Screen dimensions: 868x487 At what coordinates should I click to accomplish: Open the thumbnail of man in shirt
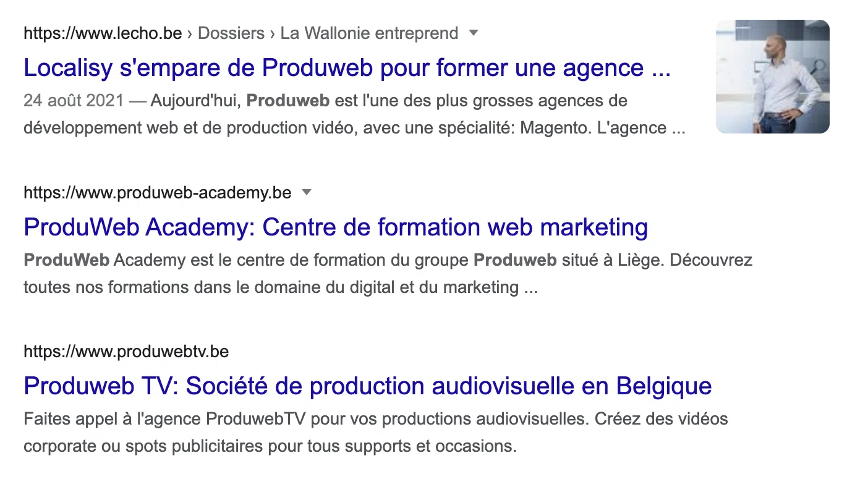point(772,77)
